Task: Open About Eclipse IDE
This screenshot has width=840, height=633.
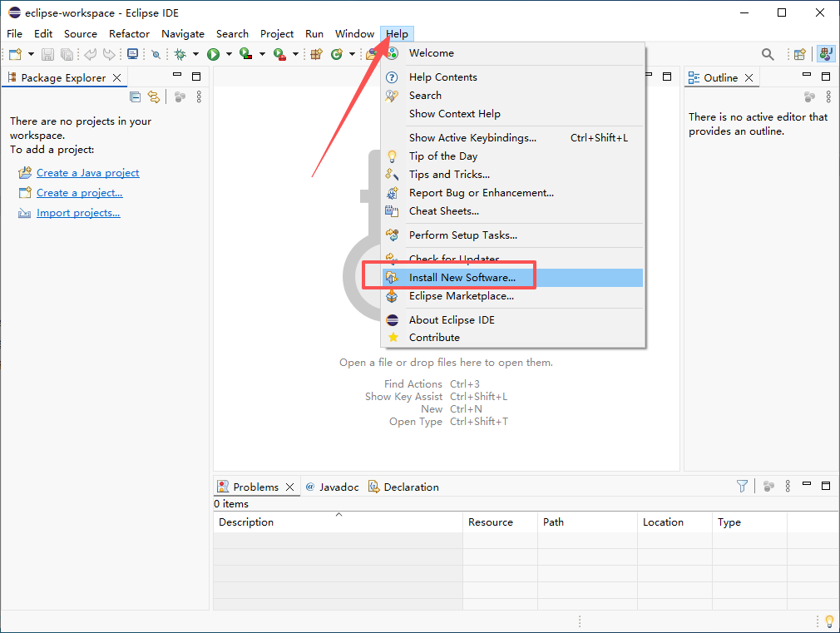Action: coord(512,320)
